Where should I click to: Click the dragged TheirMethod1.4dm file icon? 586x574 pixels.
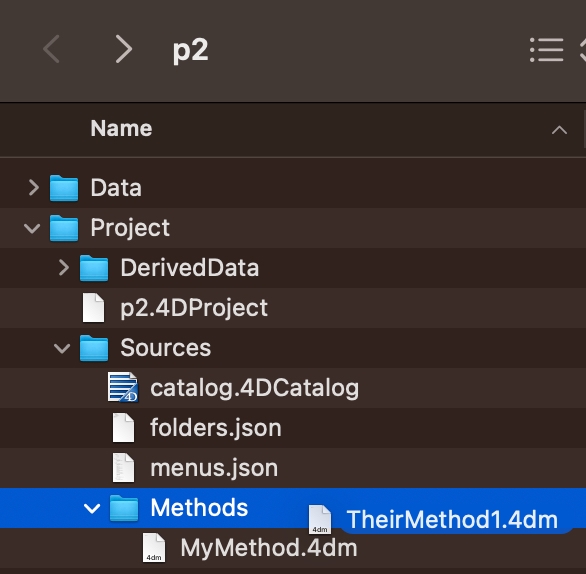320,519
